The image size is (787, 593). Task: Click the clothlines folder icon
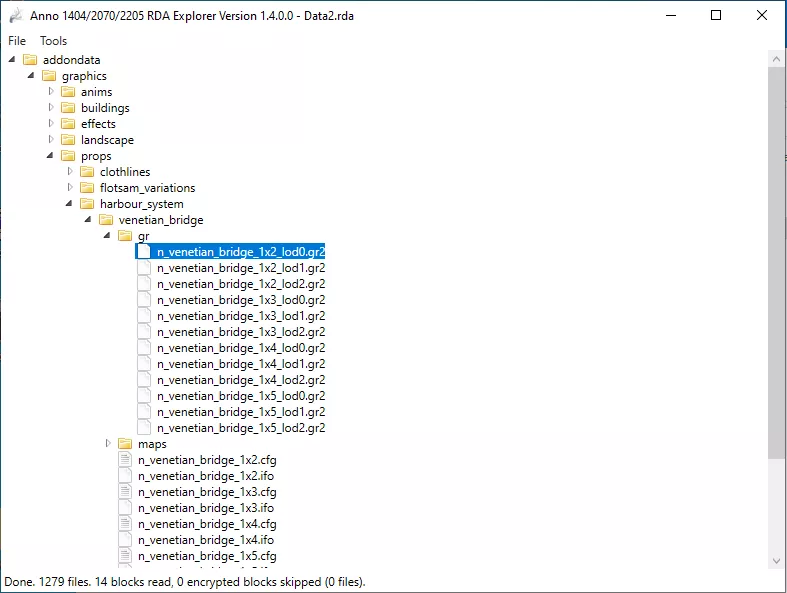point(87,172)
